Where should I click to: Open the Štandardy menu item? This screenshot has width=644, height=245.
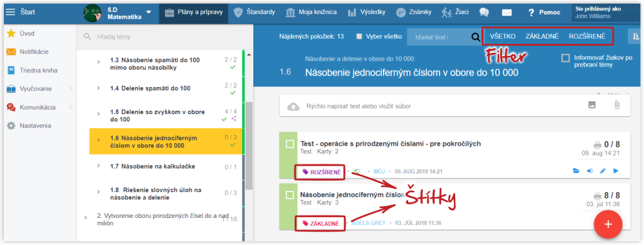(x=255, y=12)
